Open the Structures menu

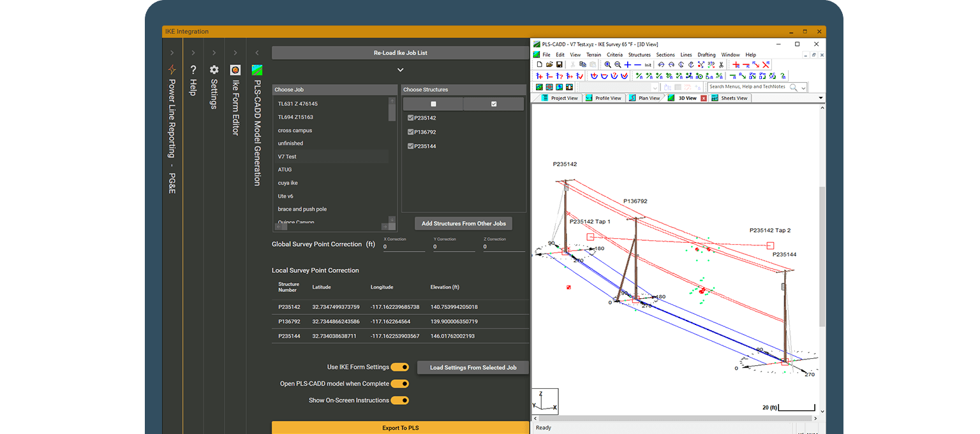tap(639, 55)
